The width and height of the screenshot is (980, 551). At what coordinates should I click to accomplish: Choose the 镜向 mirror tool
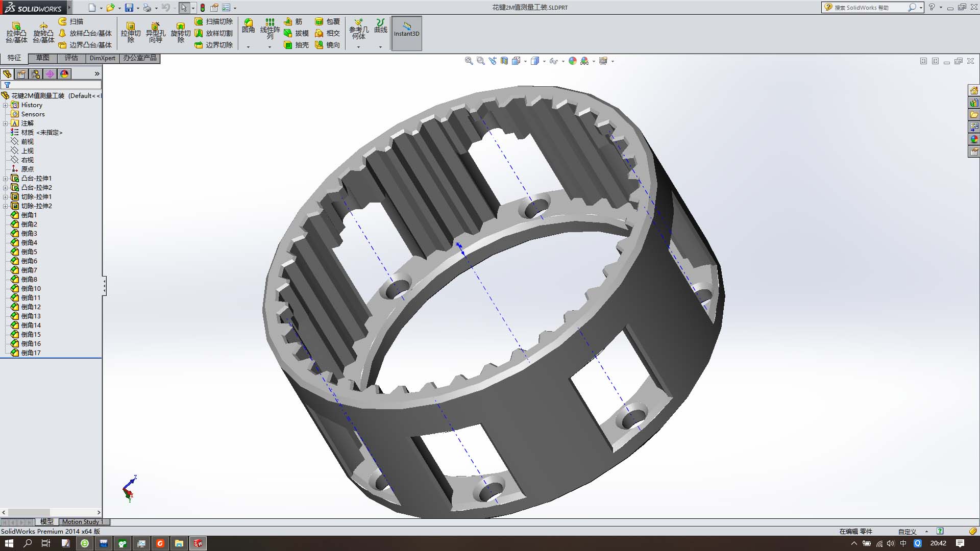pyautogui.click(x=328, y=45)
